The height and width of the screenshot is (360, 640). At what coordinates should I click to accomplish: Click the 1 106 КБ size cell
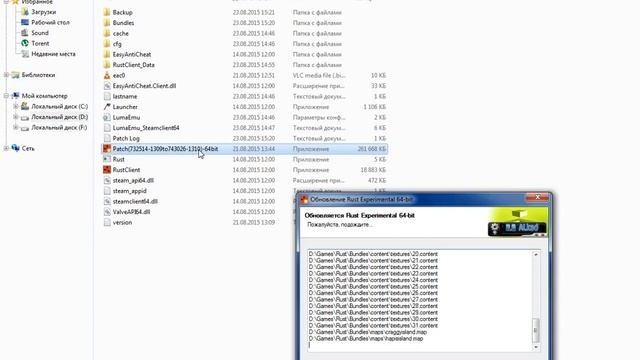pos(374,107)
